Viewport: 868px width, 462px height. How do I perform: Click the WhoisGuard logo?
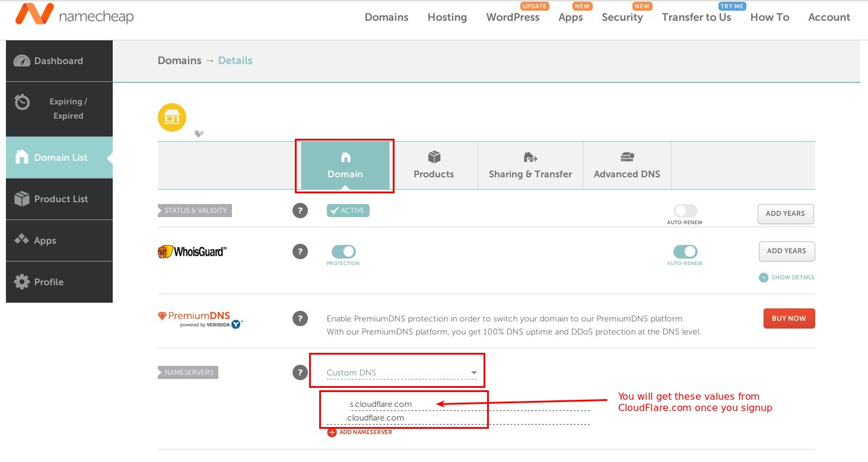click(192, 251)
